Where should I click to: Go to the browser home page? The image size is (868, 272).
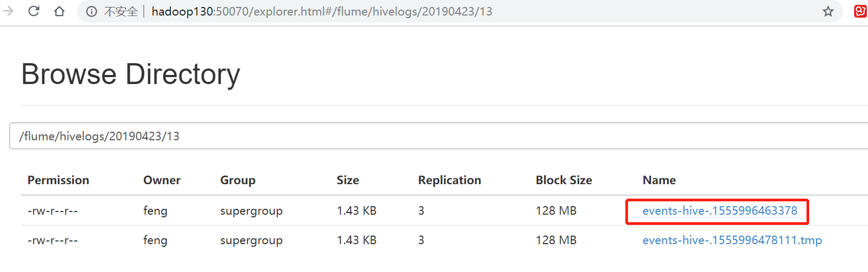[59, 11]
